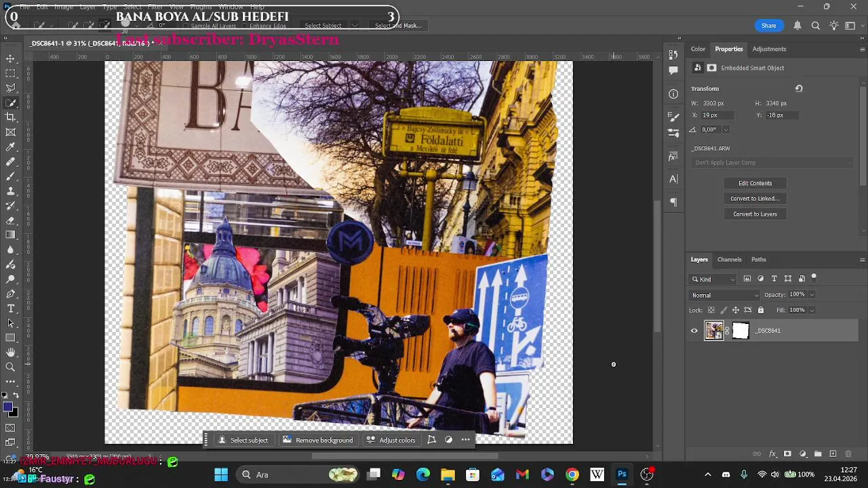Click Remove background button
The image size is (868, 488).
pos(317,440)
